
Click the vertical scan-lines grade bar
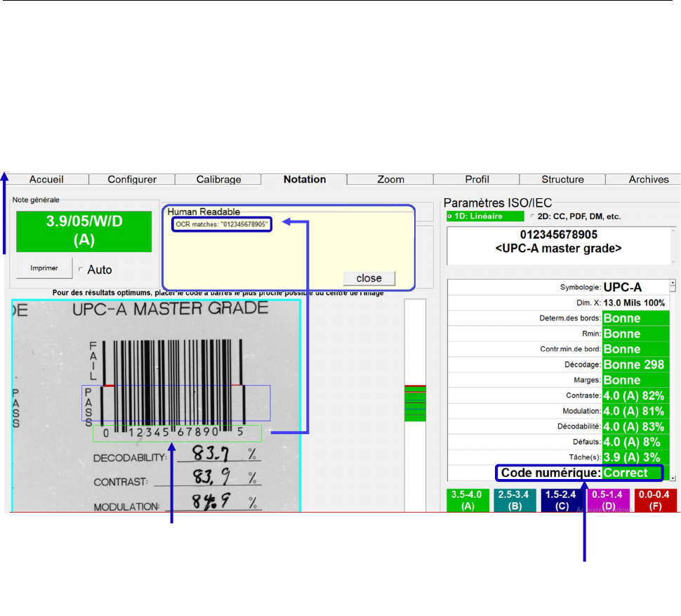(415, 405)
